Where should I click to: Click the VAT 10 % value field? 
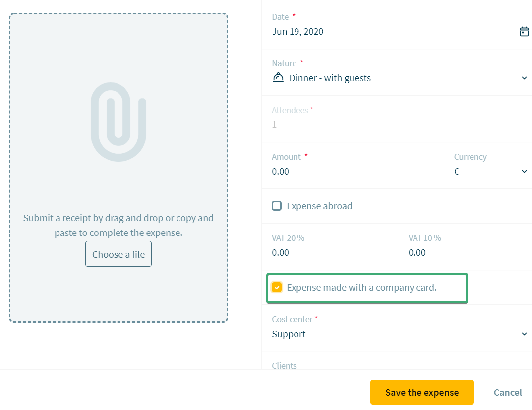click(468, 253)
